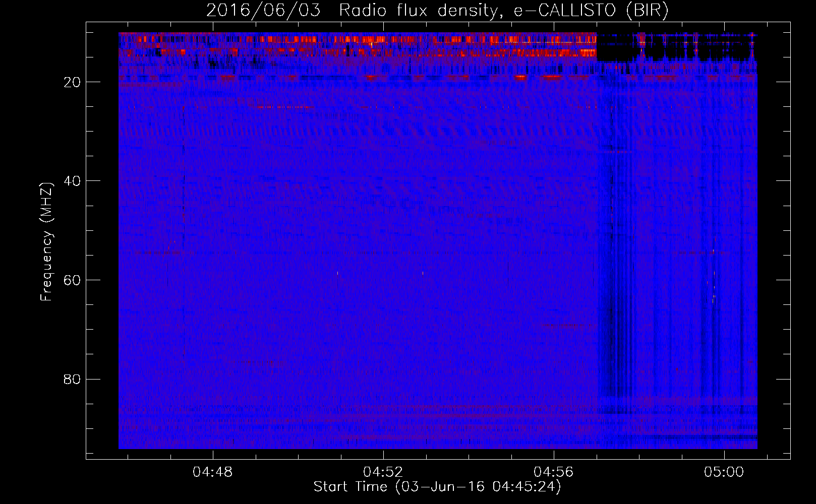Click the "04:48" time tick label
The width and height of the screenshot is (816, 504).
pos(213,472)
